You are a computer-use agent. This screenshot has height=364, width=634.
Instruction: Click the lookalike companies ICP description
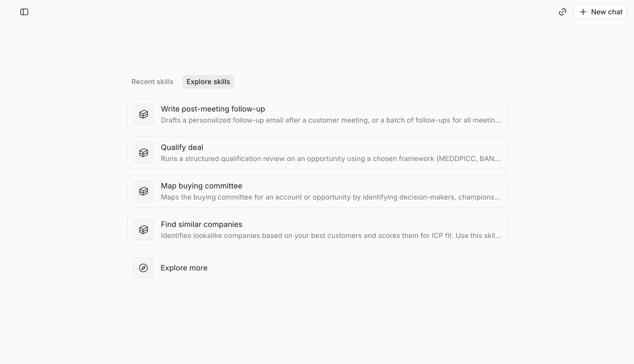tap(331, 236)
